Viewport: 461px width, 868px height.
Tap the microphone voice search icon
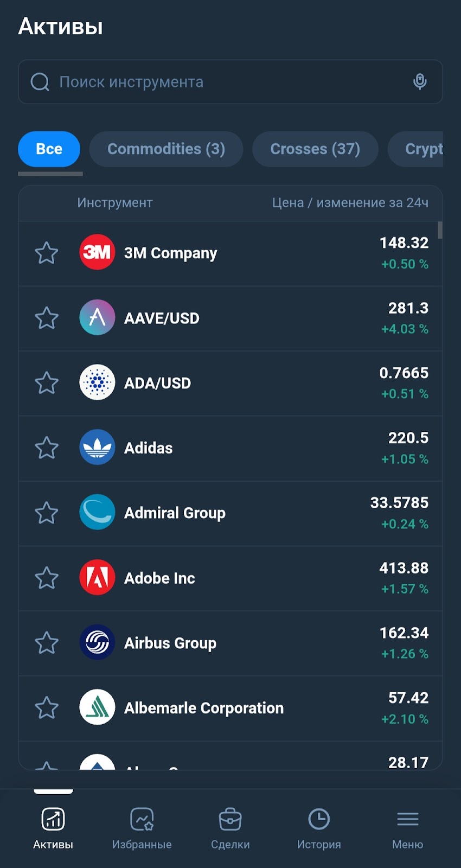click(x=420, y=81)
